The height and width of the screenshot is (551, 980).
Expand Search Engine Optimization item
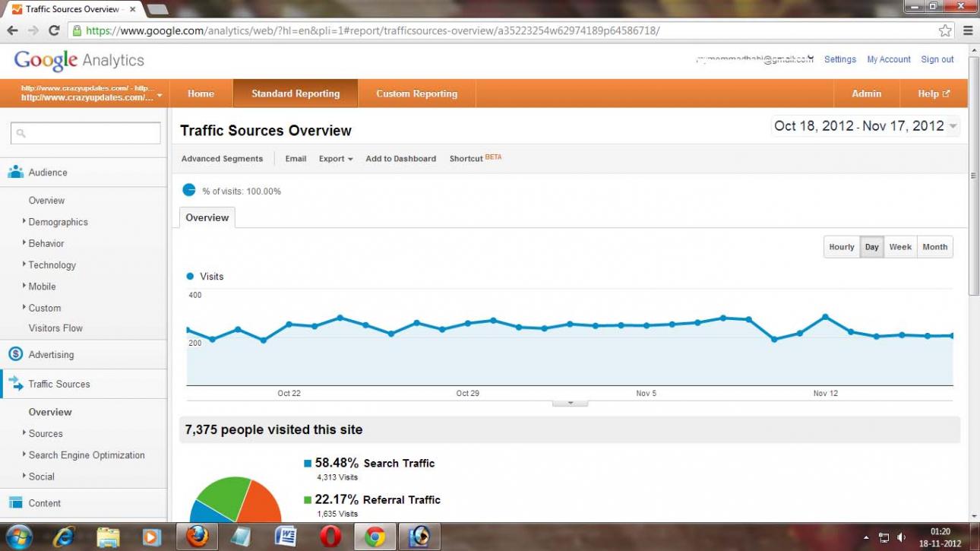[87, 455]
